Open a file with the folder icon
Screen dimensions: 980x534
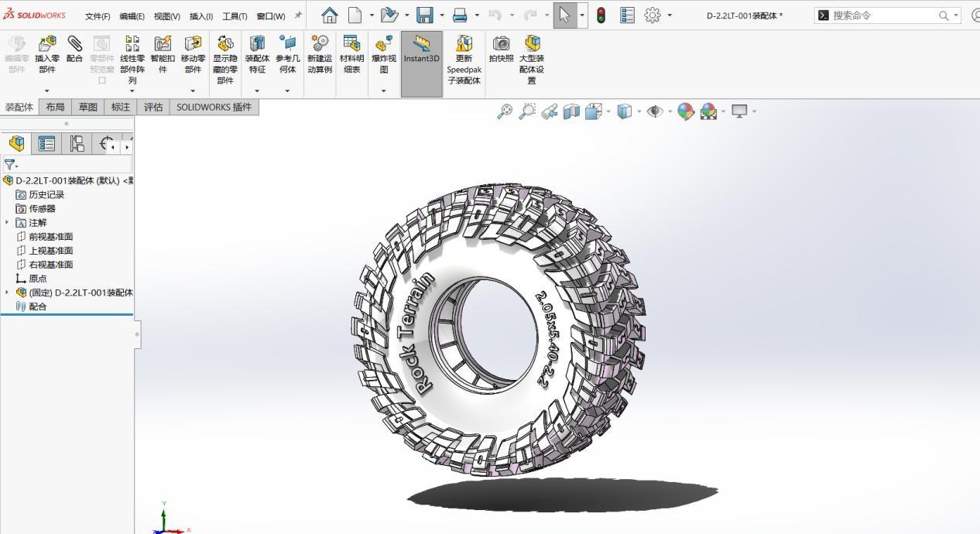389,15
